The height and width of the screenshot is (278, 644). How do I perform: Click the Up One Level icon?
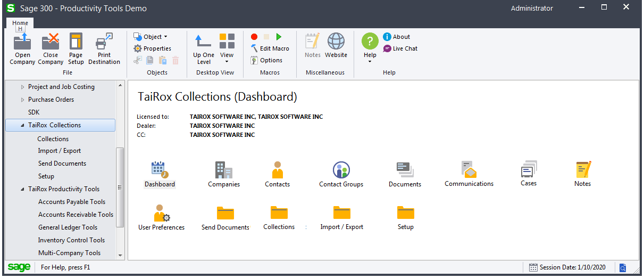(203, 42)
